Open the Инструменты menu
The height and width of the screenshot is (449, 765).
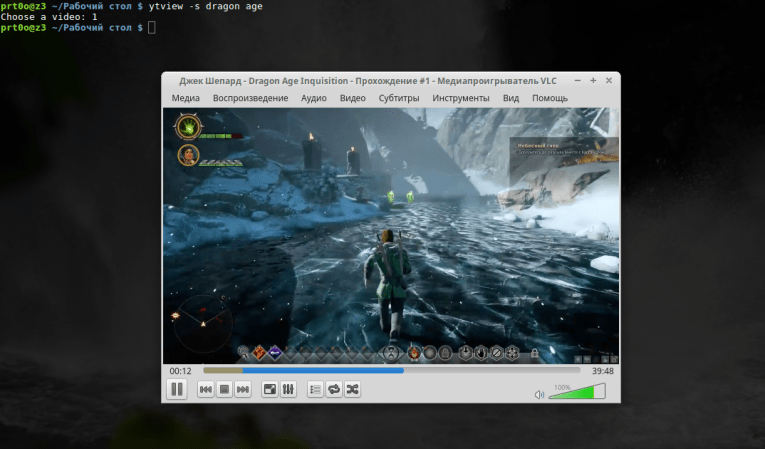(461, 98)
